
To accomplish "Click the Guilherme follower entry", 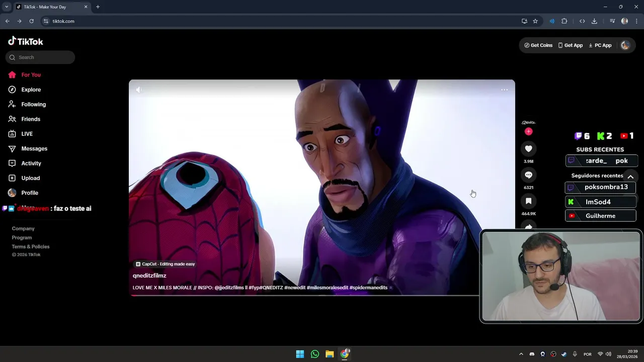I will pos(600,216).
